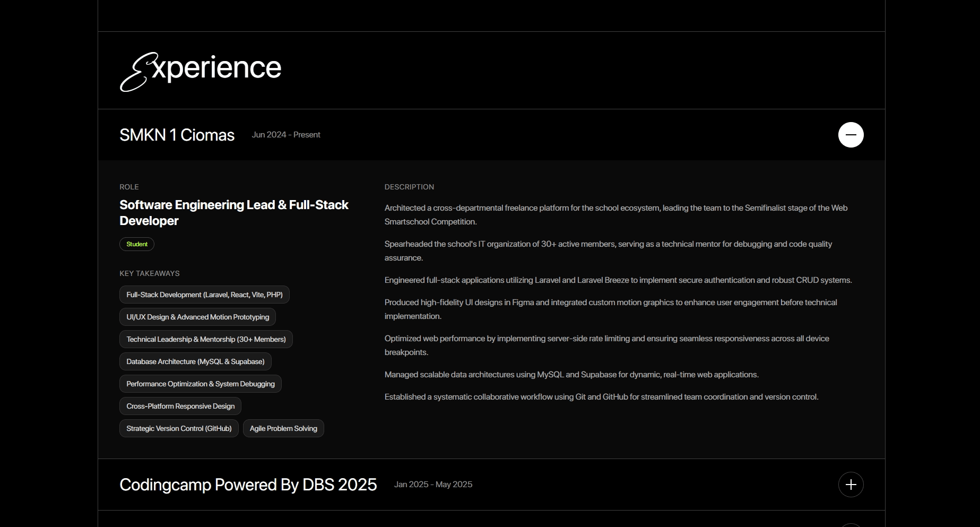Screen dimensions: 980x527
Task: Click the Database Architecture (MySQL & Supabase) tag
Action: point(195,361)
